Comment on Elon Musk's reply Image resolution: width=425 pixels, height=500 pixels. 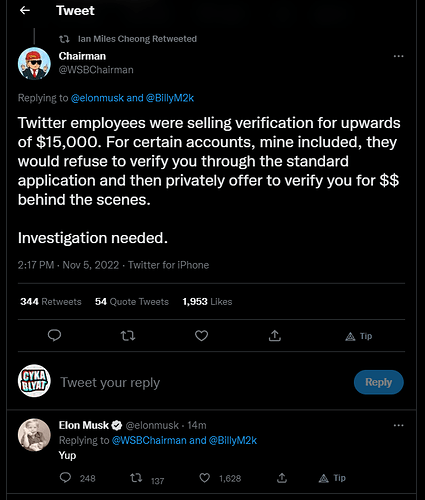click(x=65, y=478)
